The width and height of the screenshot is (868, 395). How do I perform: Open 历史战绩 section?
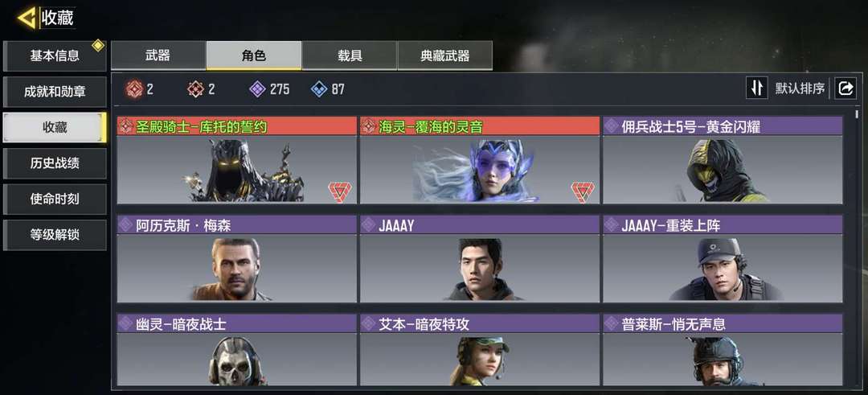55,163
